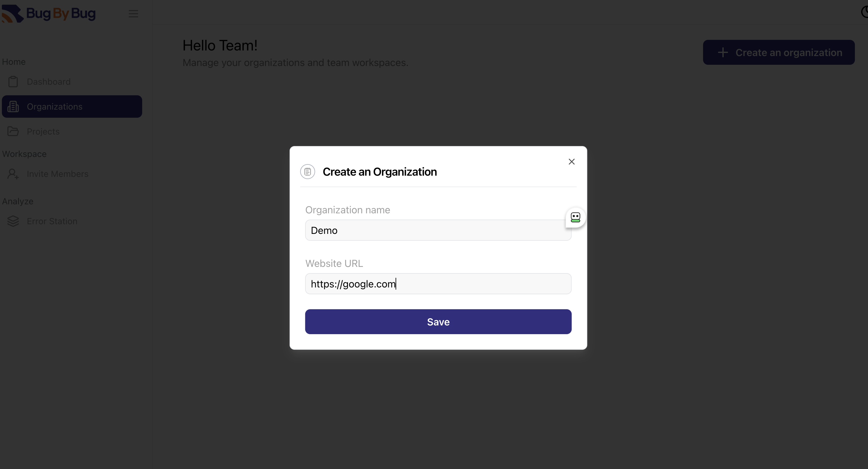The height and width of the screenshot is (469, 868).
Task: Click the Organization name field showing Demo
Action: [x=438, y=230]
